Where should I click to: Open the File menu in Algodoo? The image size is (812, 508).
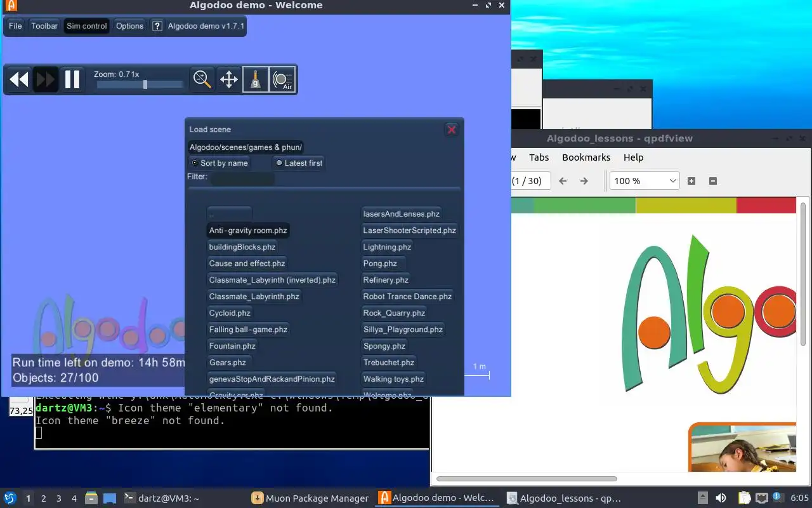(15, 26)
